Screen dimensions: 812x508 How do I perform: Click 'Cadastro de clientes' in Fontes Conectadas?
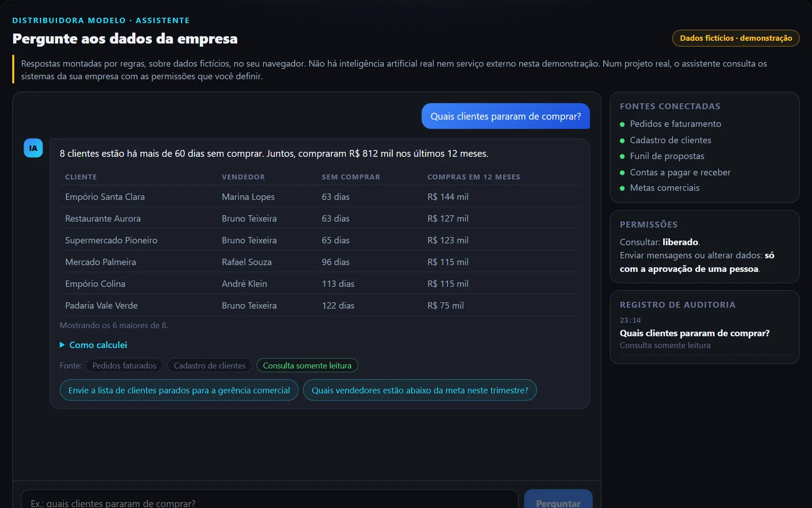pyautogui.click(x=670, y=140)
